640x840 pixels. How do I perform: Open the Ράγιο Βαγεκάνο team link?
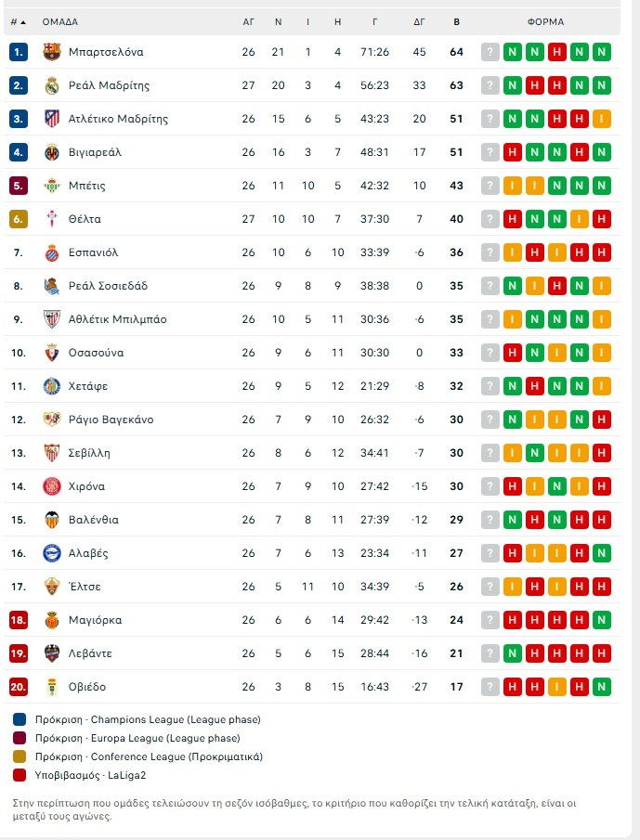coord(111,420)
